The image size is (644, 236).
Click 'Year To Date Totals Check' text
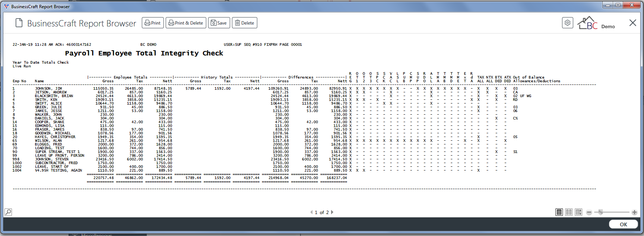click(41, 63)
